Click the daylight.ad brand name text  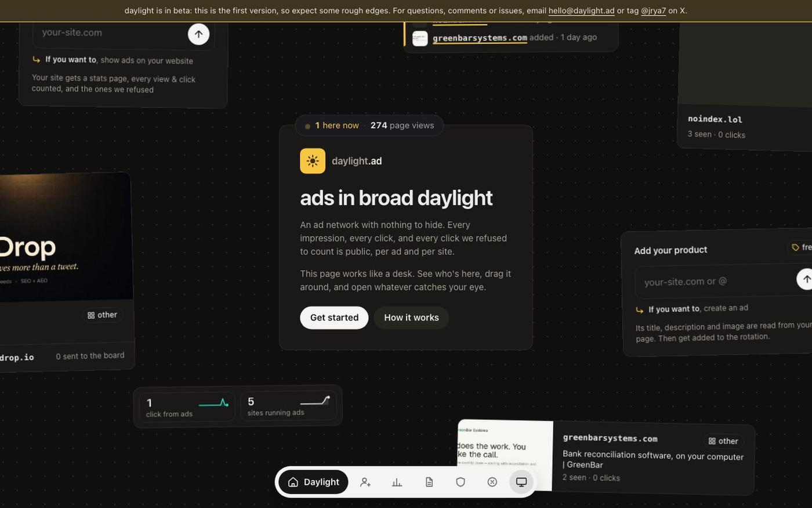click(357, 161)
